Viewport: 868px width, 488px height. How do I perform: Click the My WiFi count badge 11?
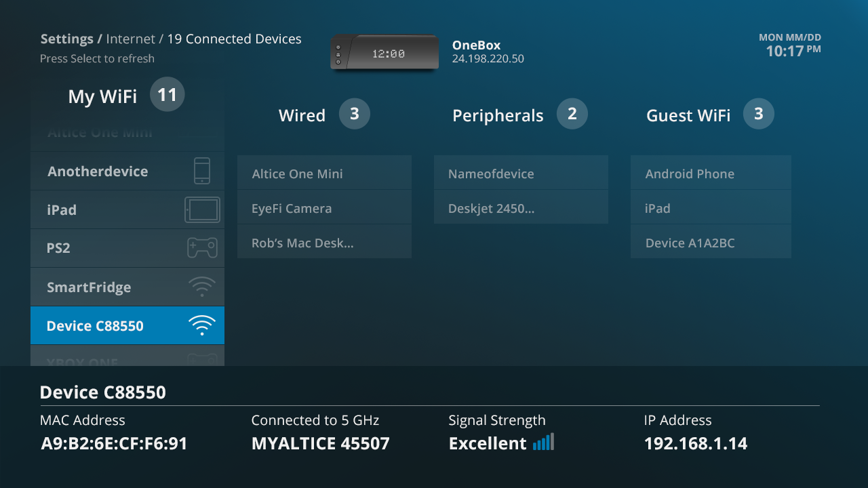[167, 95]
